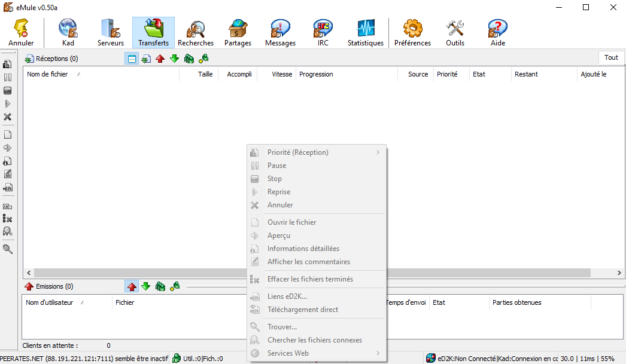Screen dimensions: 626x364
Task: Sort by Priorité column header
Action: [x=451, y=74]
